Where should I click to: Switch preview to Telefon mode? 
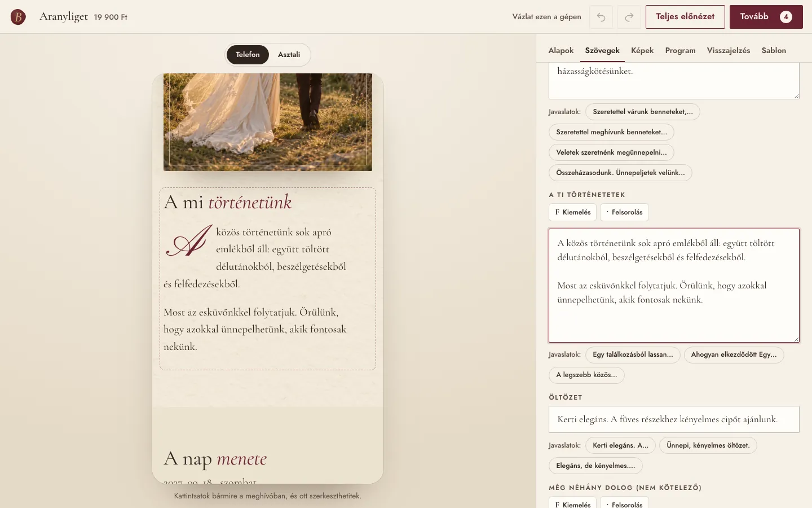[248, 55]
